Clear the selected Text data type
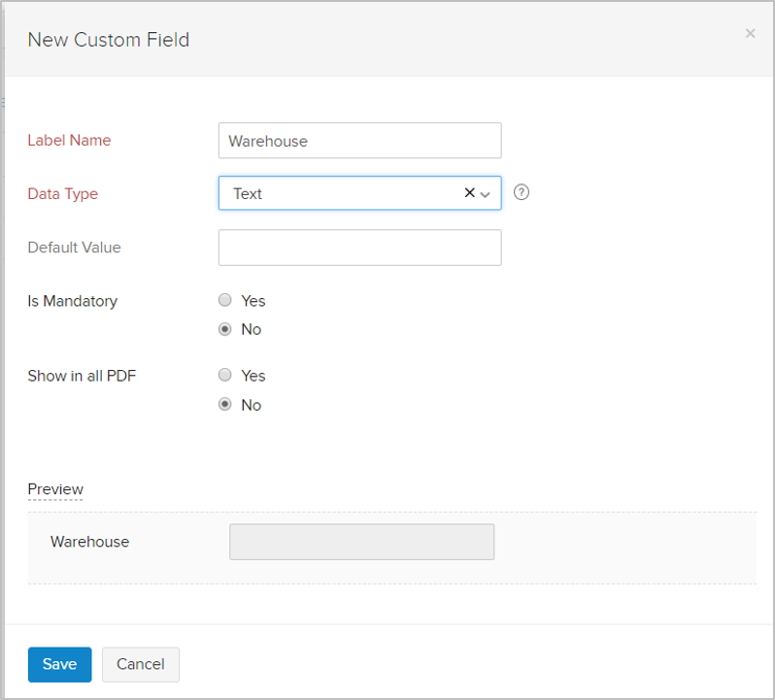Image resolution: width=775 pixels, height=700 pixels. click(x=470, y=193)
